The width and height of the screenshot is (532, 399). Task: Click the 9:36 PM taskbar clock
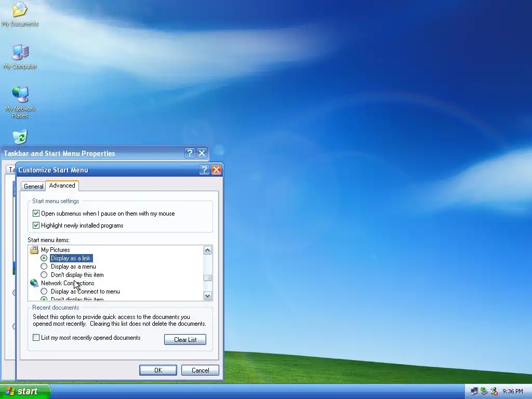(x=513, y=392)
